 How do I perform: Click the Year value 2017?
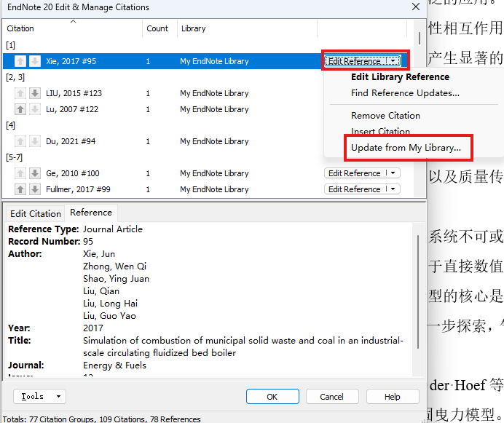(93, 328)
